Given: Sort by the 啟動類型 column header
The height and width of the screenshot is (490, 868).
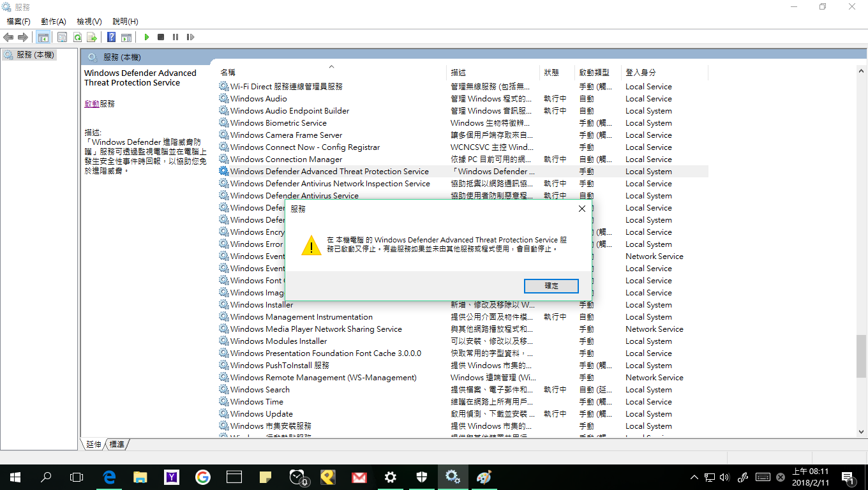Looking at the screenshot, I should 598,72.
